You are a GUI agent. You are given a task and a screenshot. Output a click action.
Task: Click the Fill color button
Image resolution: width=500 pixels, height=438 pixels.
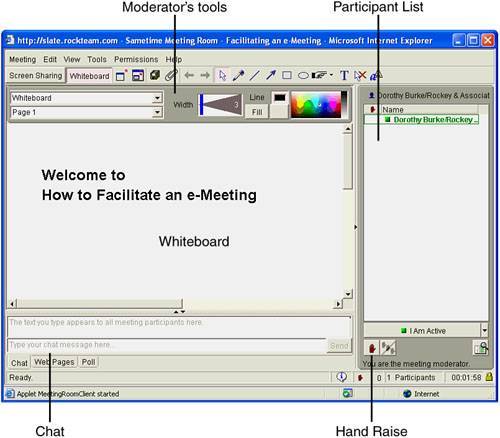pos(257,112)
